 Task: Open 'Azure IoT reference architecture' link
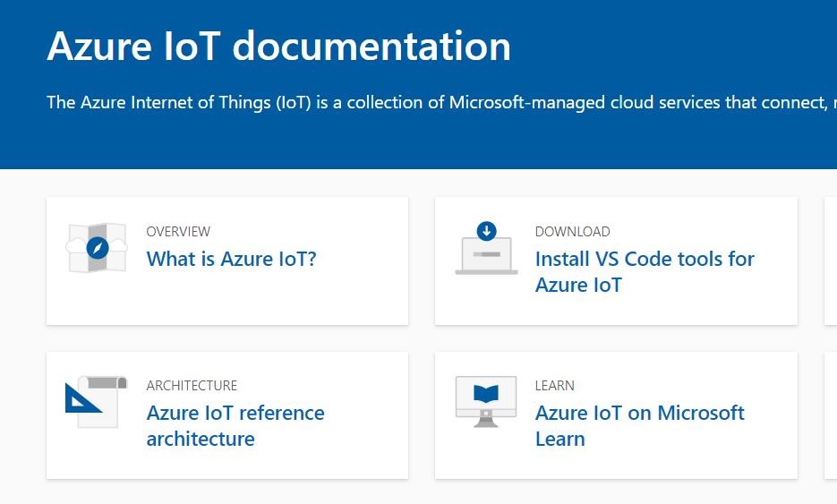[235, 425]
